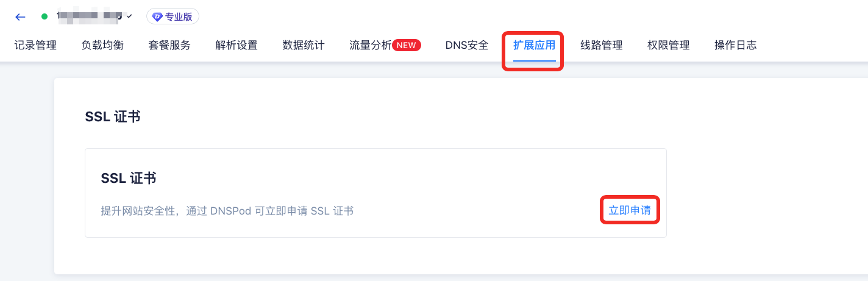Switch to the DNS安全 tab
Viewport: 868px width, 281px height.
pos(467,45)
